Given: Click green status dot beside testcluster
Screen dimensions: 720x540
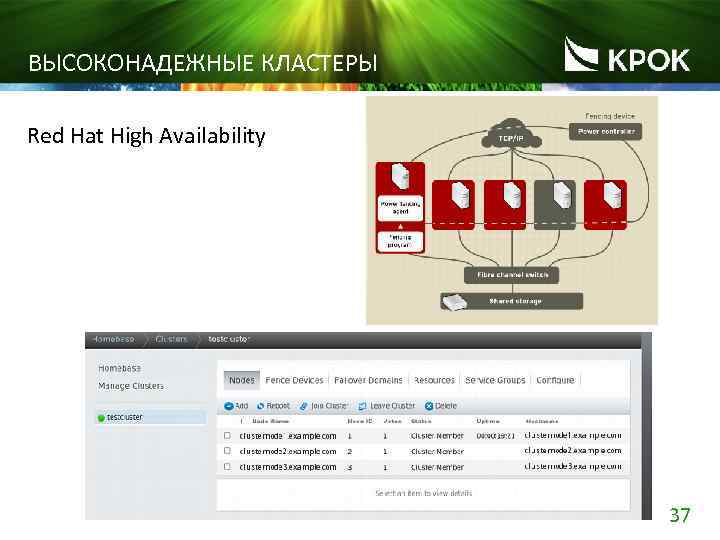Looking at the screenshot, I should pos(101,418).
